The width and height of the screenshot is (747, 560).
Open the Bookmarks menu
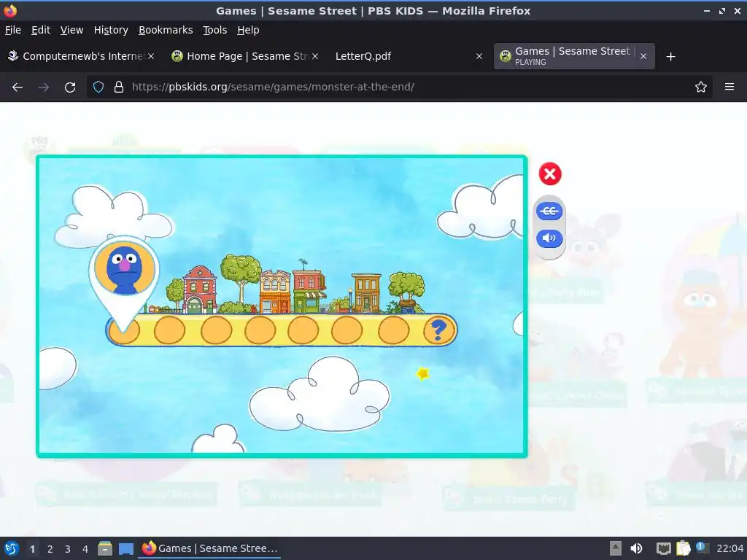pyautogui.click(x=166, y=30)
